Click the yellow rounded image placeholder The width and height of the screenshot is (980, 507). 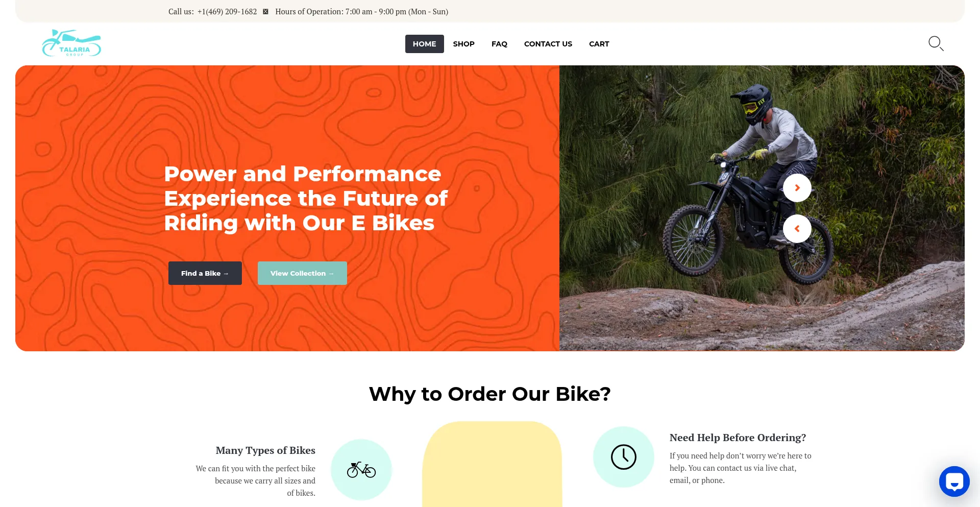(492, 464)
